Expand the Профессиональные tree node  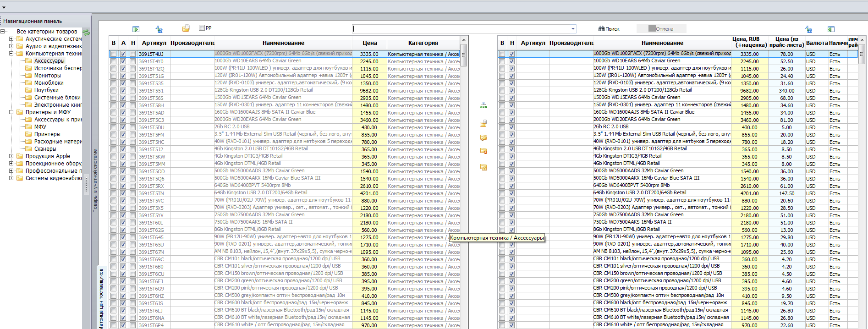point(11,171)
